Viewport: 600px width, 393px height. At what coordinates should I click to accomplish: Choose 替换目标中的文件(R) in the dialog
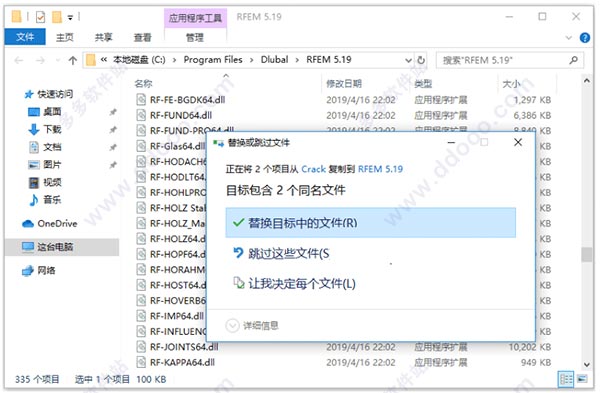(x=370, y=223)
